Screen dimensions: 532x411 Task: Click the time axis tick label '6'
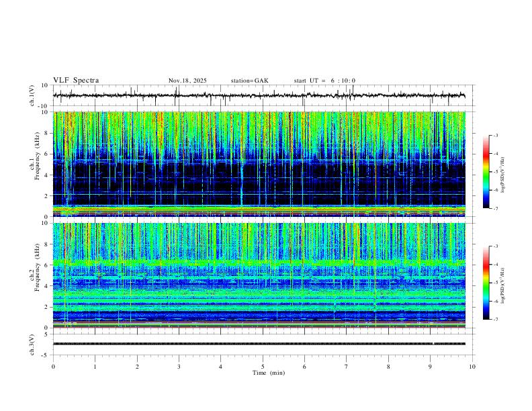304,367
